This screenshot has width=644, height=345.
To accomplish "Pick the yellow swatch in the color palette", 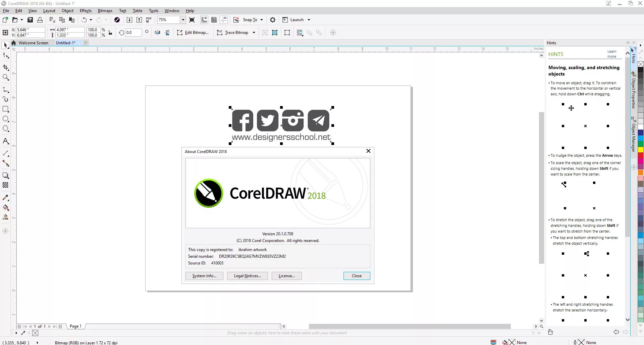I will [640, 149].
